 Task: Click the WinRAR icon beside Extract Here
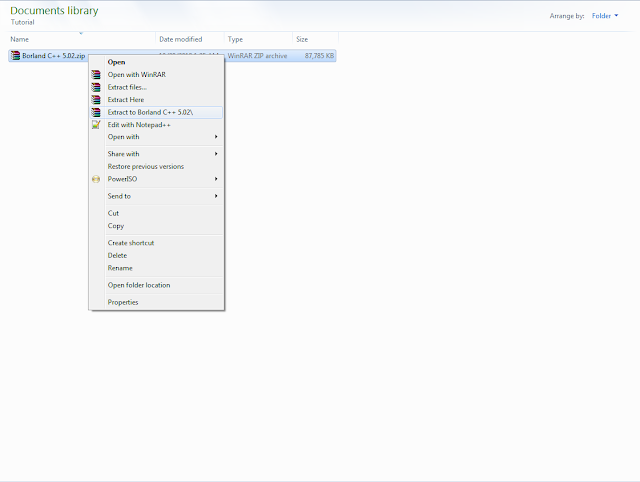96,100
